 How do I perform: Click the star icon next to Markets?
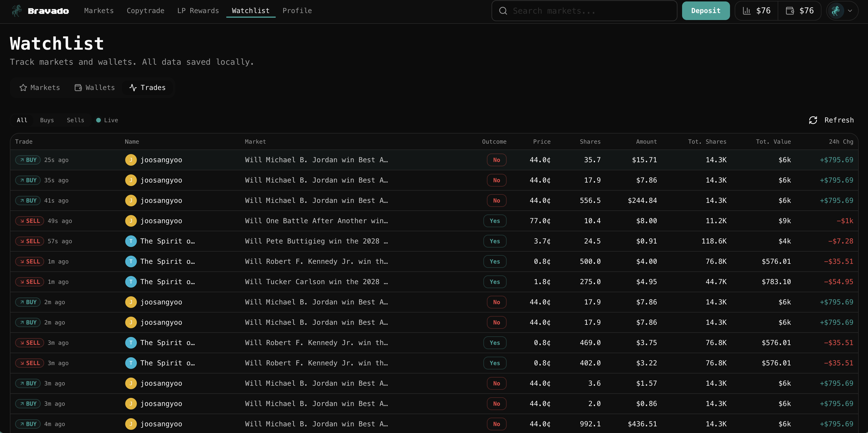23,88
